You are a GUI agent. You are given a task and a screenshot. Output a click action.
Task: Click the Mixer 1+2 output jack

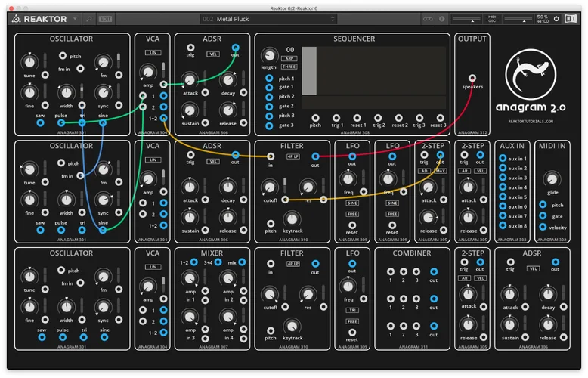point(194,262)
